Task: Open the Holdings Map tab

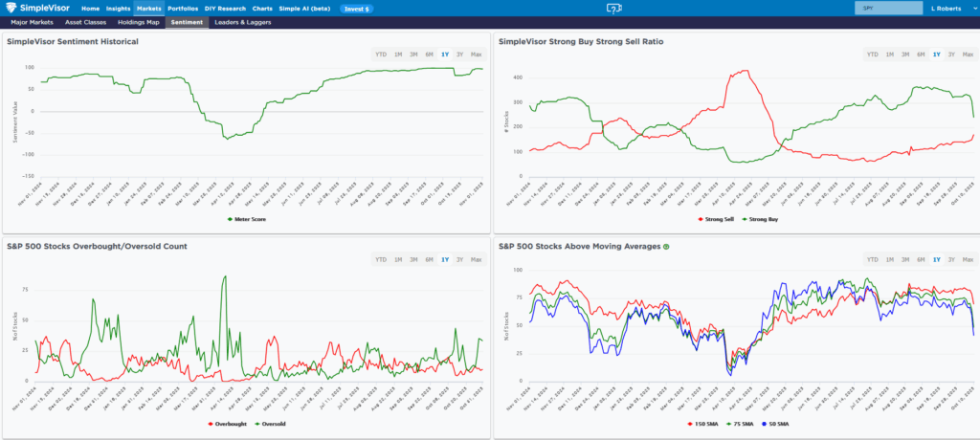Action: point(139,21)
